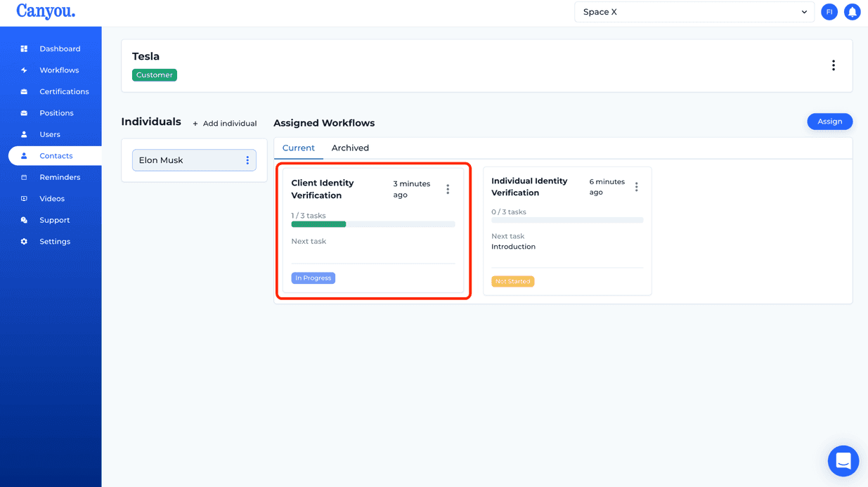Click the FI user avatar
The image size is (868, 487).
[829, 12]
